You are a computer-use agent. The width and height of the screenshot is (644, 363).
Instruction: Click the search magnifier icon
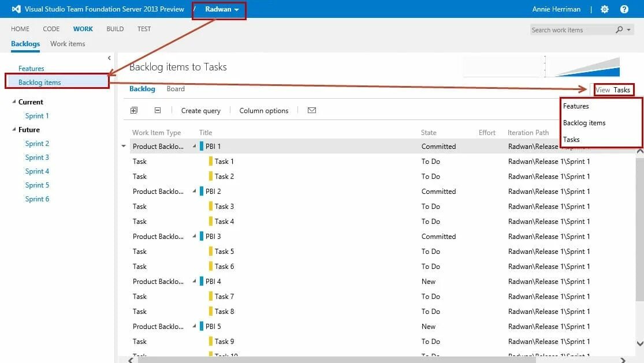[x=620, y=30]
